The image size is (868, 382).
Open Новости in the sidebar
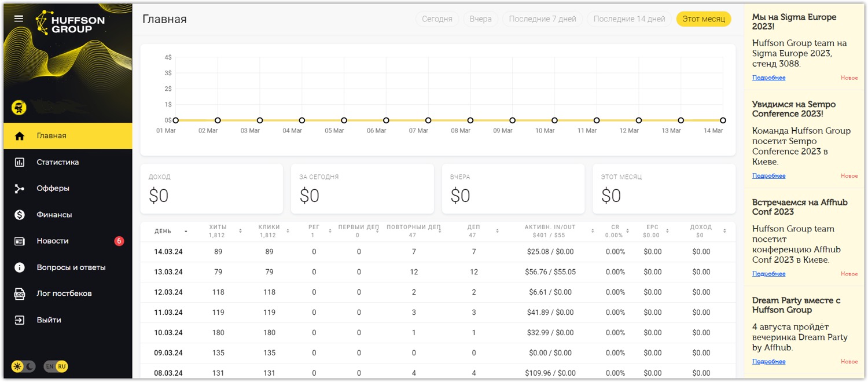(68, 241)
